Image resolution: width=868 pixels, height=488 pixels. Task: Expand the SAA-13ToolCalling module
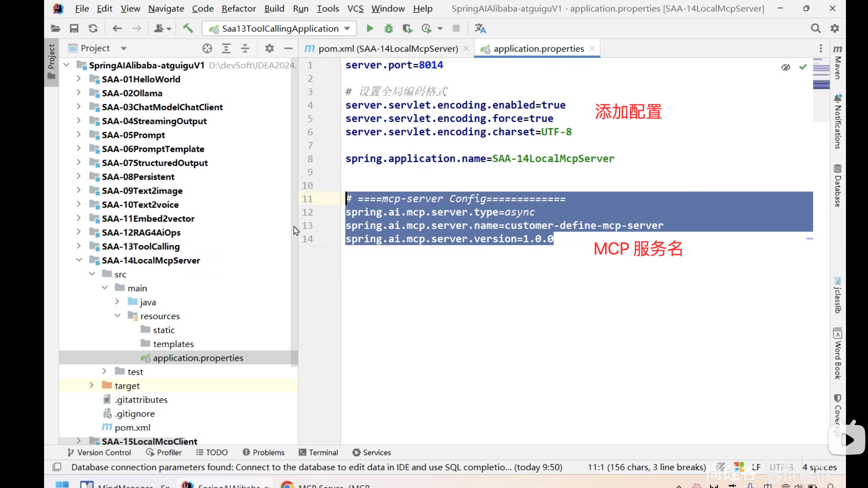coord(79,246)
